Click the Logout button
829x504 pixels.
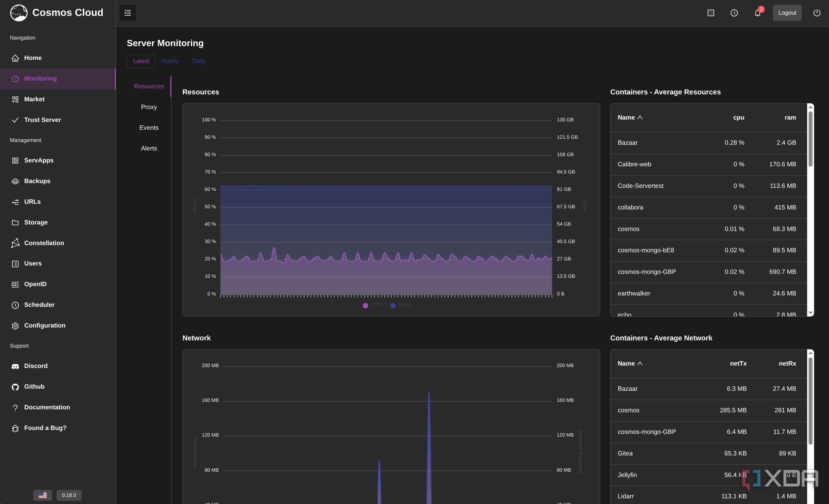[787, 13]
